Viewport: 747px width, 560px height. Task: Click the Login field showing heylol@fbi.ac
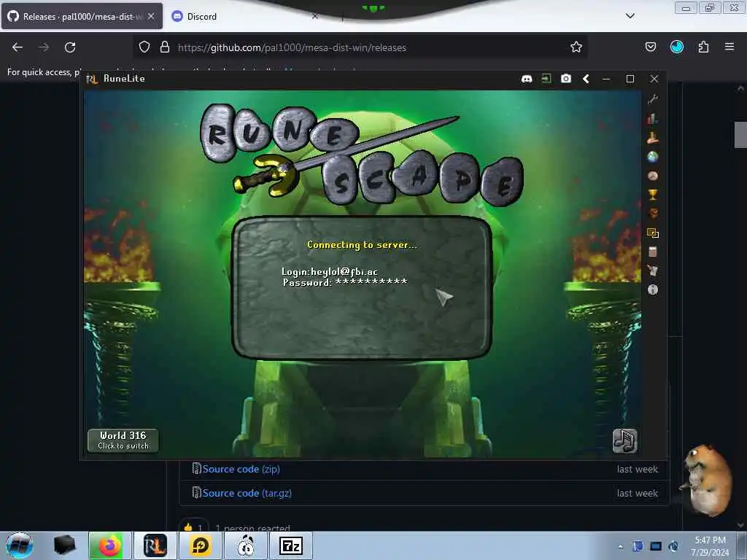point(330,271)
